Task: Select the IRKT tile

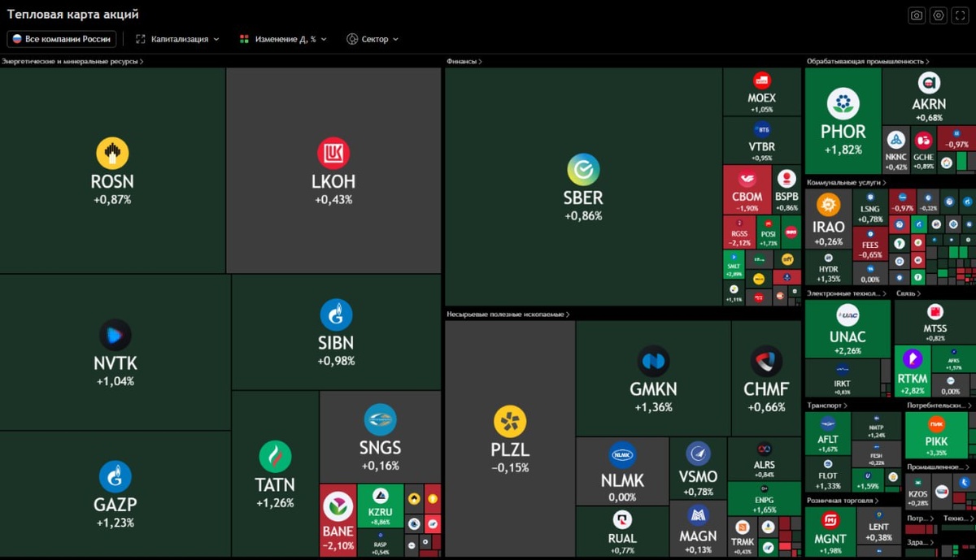Action: [x=843, y=378]
